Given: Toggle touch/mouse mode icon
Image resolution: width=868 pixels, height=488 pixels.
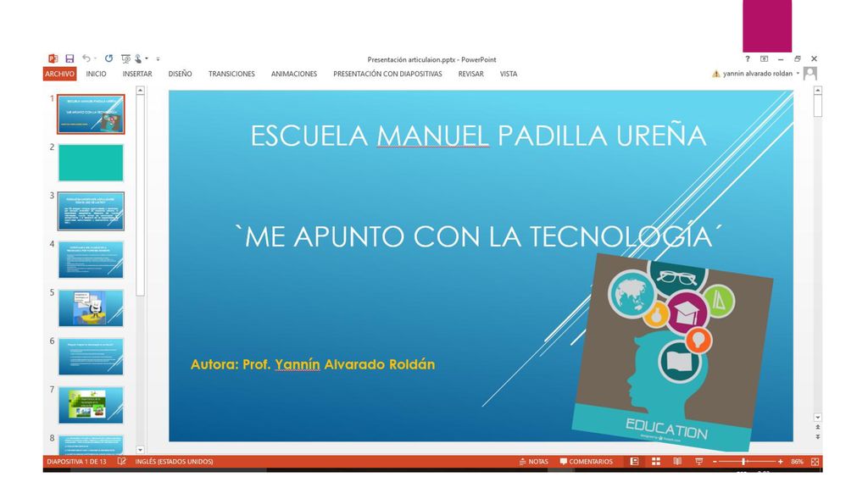Looking at the screenshot, I should click(138, 58).
